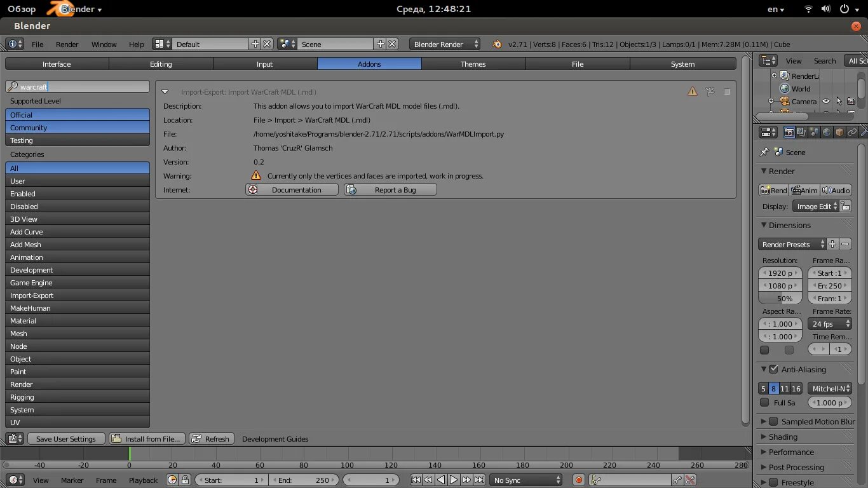Toggle the Anti-Aliasing checkbox
The height and width of the screenshot is (488, 868).
[x=773, y=369]
